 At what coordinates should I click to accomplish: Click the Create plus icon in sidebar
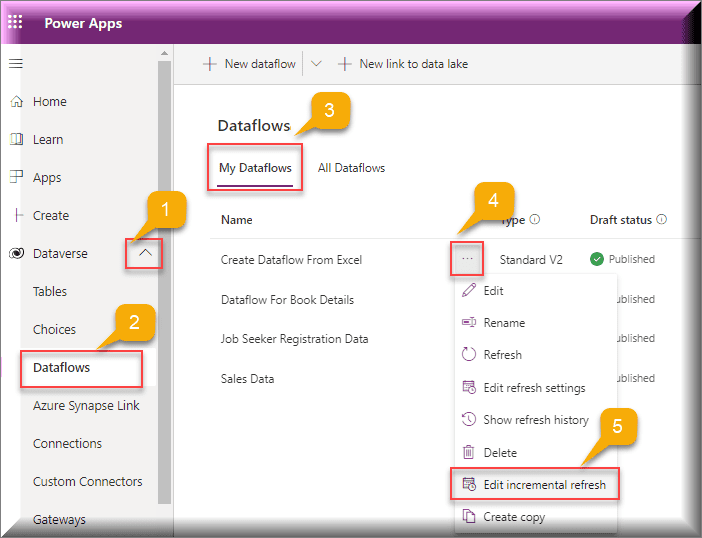17,215
